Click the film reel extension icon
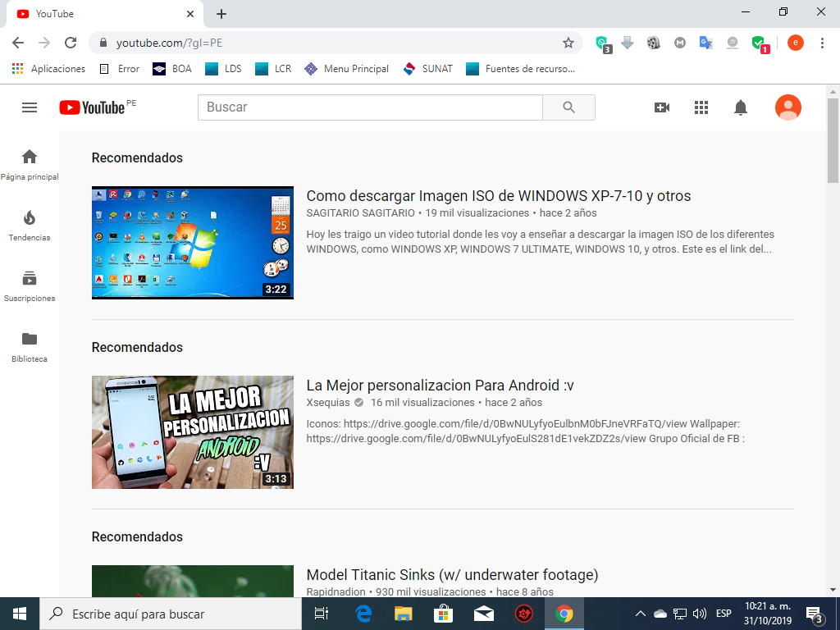This screenshot has width=840, height=630. 654,43
